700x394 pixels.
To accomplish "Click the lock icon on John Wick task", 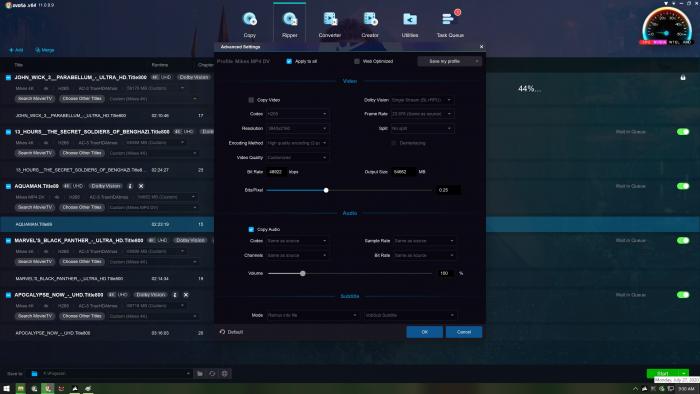I will [x=683, y=77].
